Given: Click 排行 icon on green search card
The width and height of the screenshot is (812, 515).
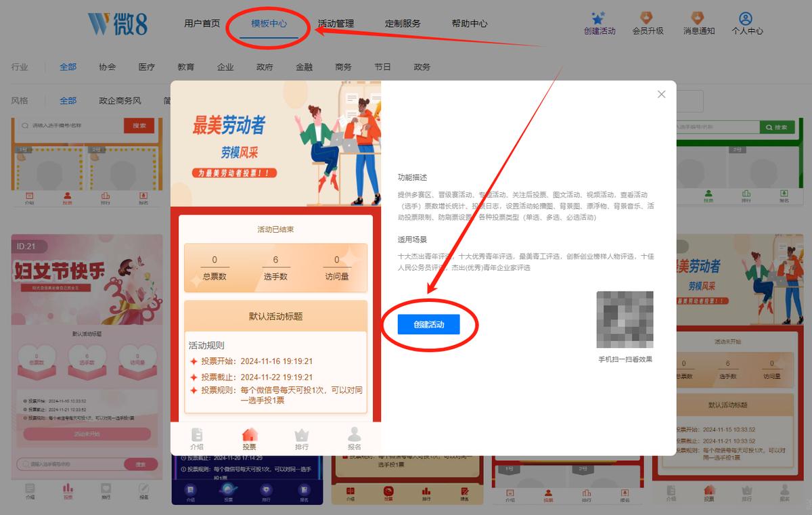Looking at the screenshot, I should tap(746, 194).
